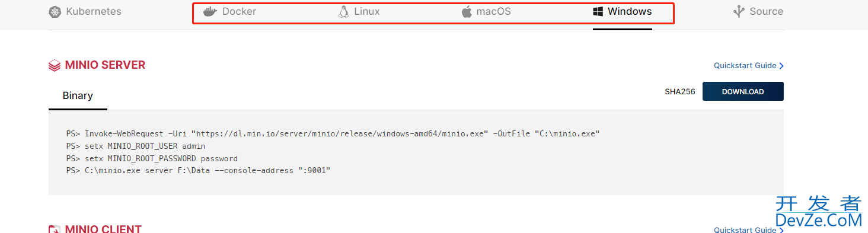Screen dimensions: 868x233
Task: Select the Linux platform tab
Action: [x=359, y=12]
